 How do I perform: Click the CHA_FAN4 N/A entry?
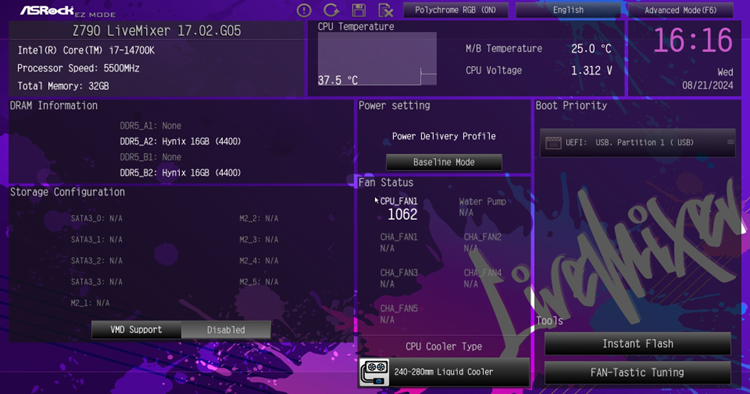(482, 278)
